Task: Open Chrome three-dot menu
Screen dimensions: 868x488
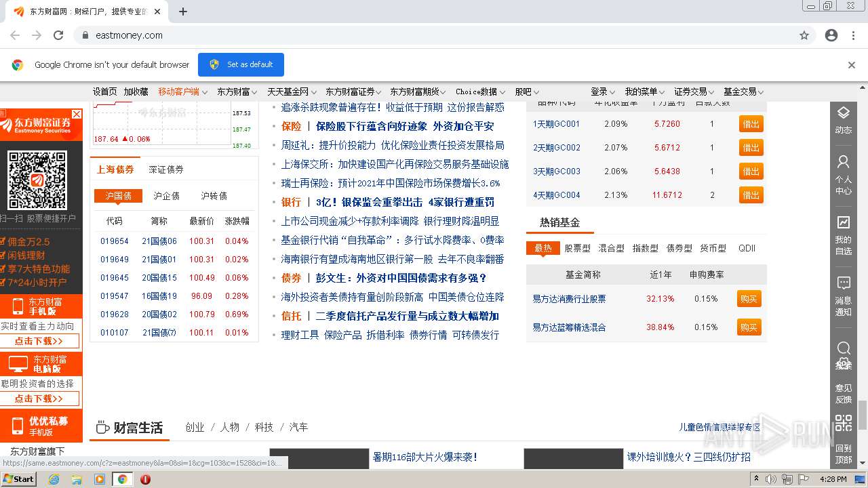Action: [x=853, y=35]
